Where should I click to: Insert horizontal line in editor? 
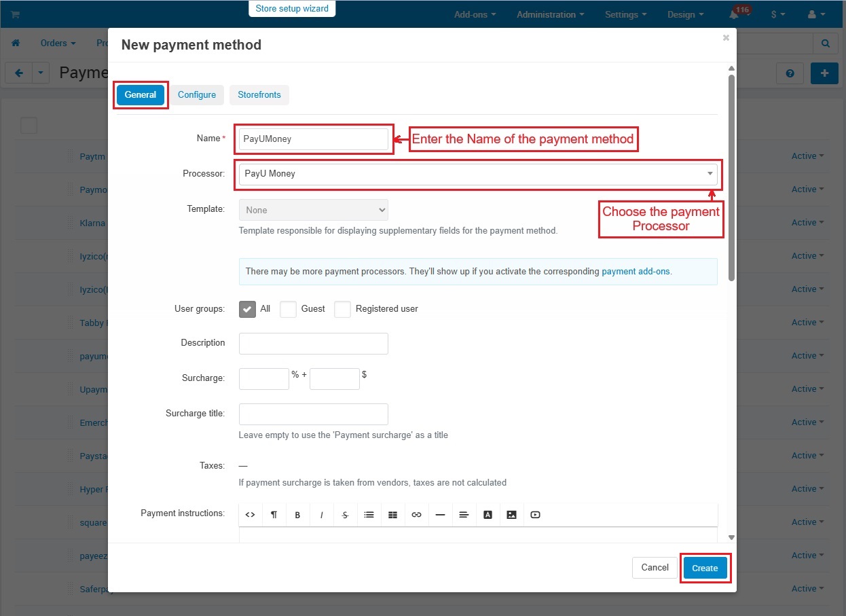(x=440, y=515)
